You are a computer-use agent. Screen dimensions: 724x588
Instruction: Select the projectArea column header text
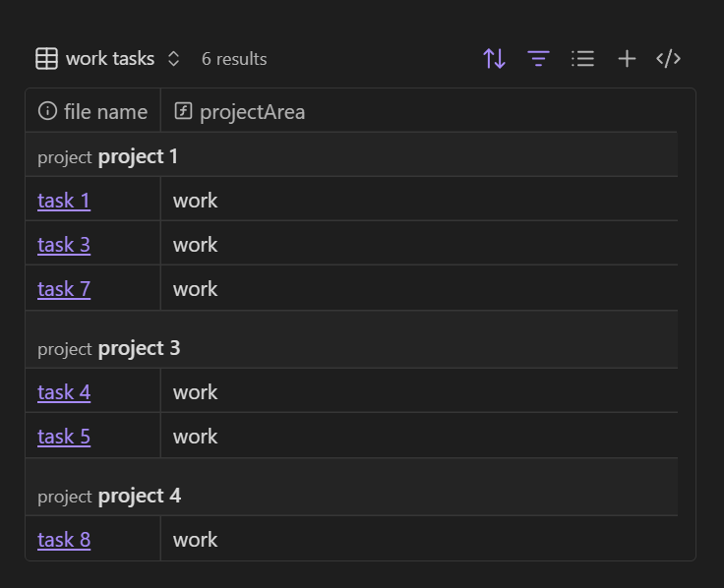[252, 112]
